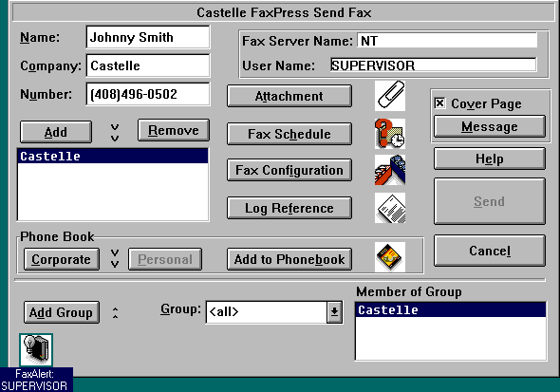The image size is (560, 392).
Task: Click the Log Reference button
Action: pyautogui.click(x=289, y=208)
